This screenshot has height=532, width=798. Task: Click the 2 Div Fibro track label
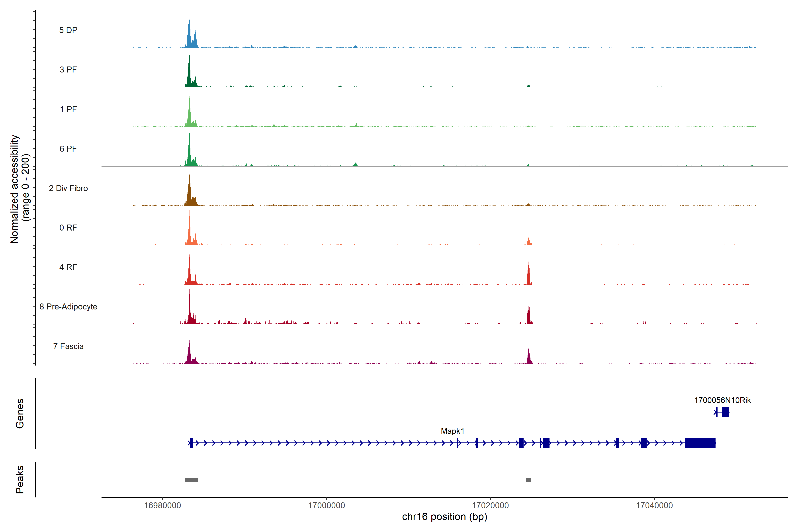coord(68,188)
